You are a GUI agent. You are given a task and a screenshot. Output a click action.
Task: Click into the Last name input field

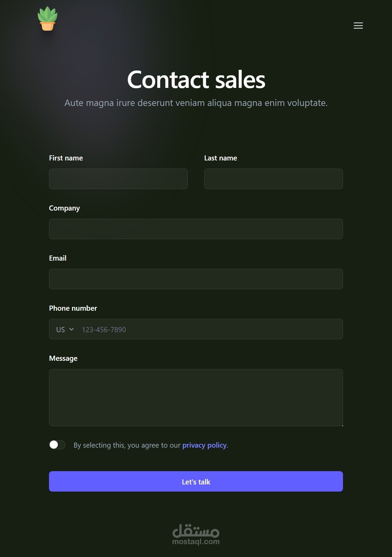pos(273,179)
